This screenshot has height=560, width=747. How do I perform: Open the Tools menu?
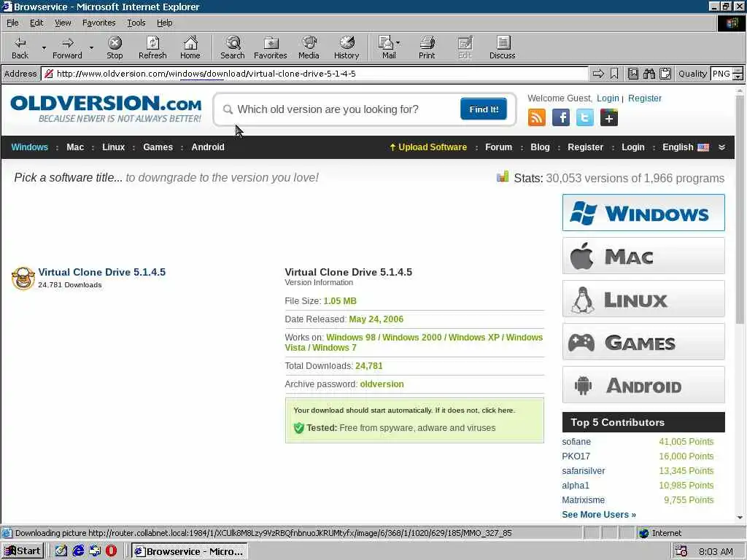[136, 23]
